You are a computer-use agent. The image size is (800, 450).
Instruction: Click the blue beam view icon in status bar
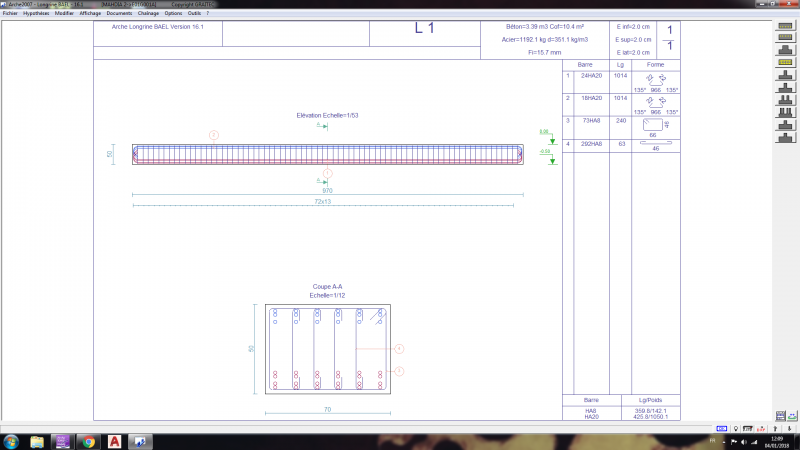tap(721, 429)
